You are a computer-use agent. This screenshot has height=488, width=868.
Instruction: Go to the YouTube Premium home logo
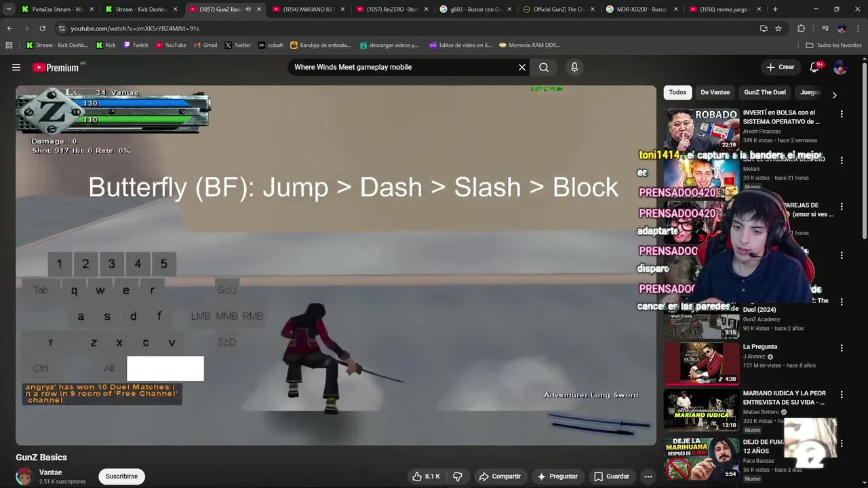(x=56, y=67)
